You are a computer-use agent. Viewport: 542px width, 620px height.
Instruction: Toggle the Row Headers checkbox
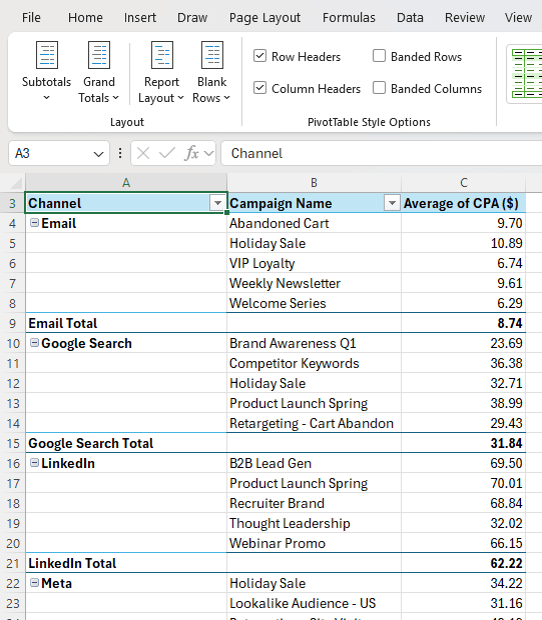260,56
